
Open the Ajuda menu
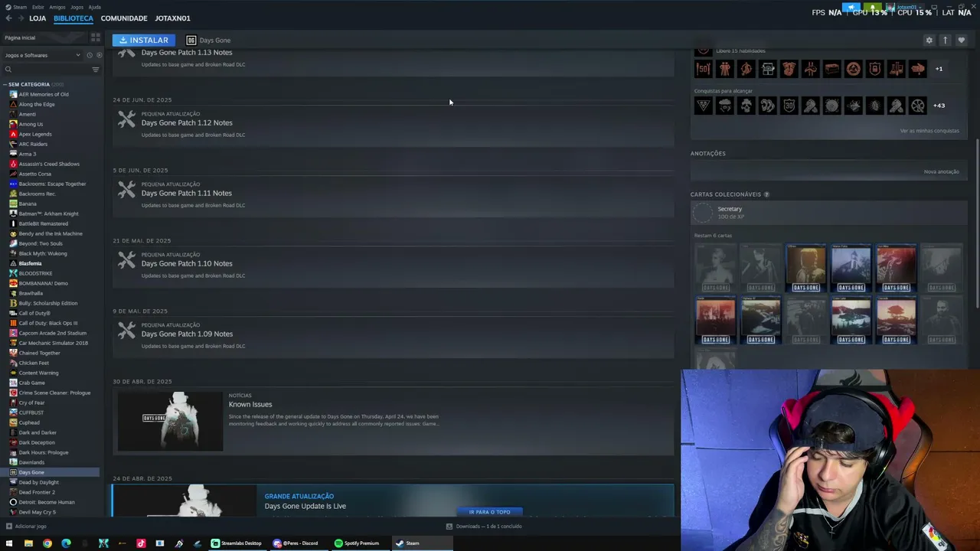tap(95, 7)
